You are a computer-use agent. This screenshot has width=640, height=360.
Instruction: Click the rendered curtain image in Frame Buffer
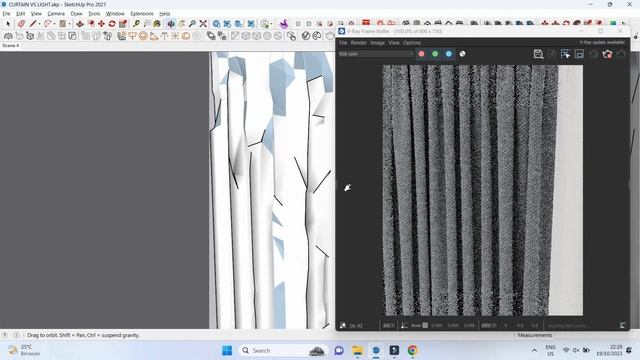pyautogui.click(x=482, y=190)
